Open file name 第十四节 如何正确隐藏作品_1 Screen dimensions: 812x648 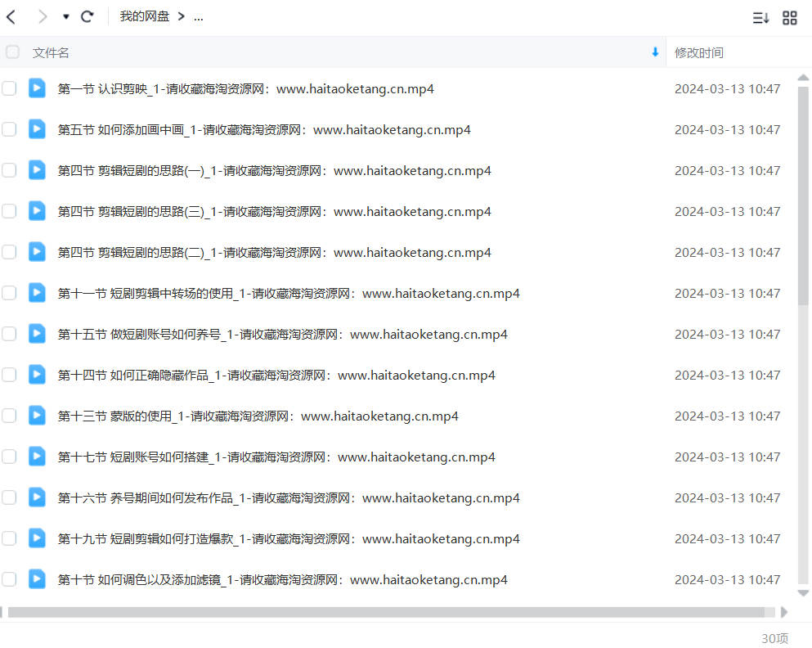pos(276,376)
